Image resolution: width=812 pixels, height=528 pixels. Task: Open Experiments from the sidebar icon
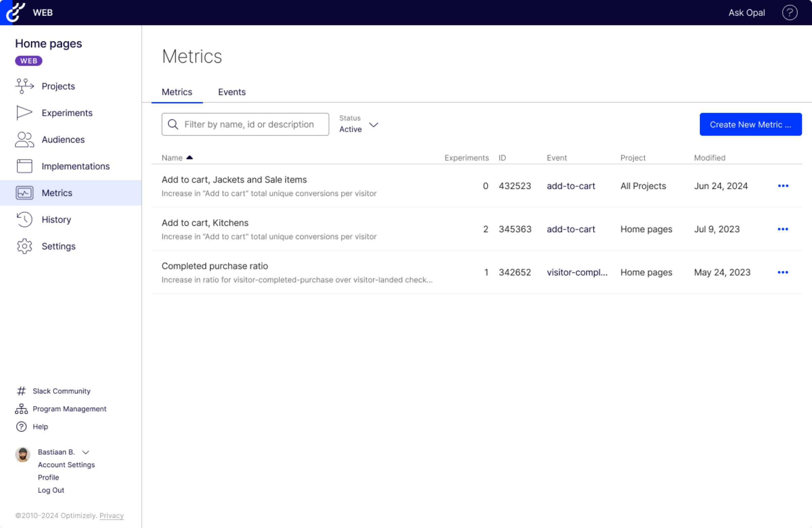tap(24, 113)
